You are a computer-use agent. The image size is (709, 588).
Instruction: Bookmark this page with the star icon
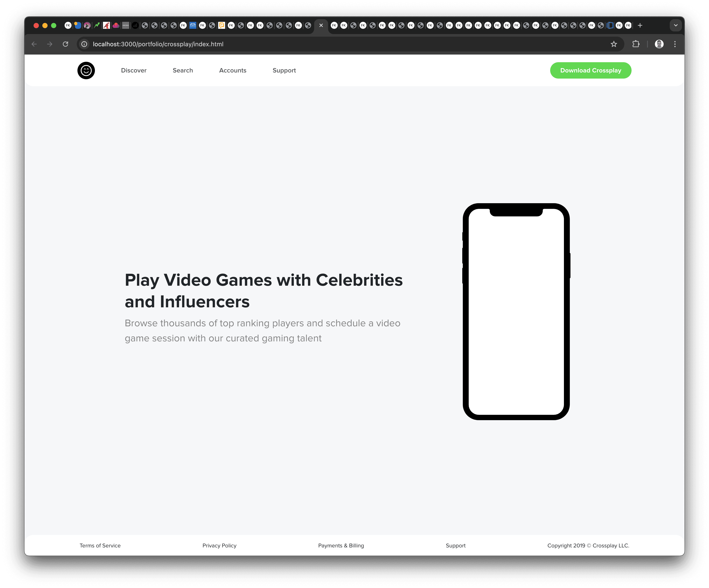point(614,44)
